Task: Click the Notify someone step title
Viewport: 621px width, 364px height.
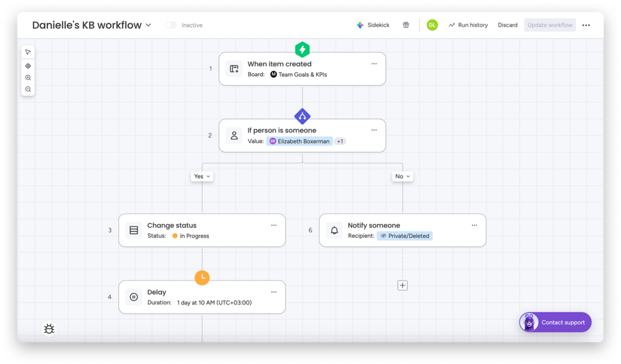Action: (374, 225)
